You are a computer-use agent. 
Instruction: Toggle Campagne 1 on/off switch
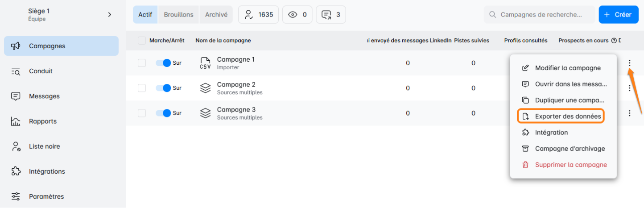(163, 63)
